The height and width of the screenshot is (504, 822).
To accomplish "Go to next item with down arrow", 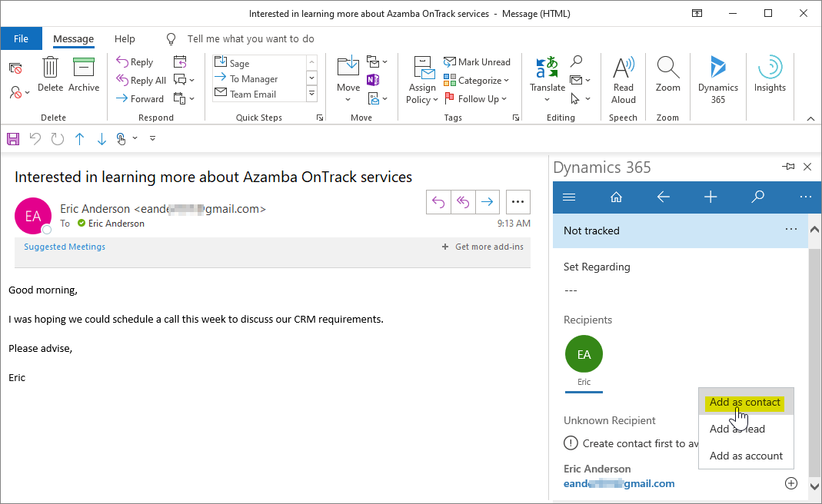I will pos(102,139).
